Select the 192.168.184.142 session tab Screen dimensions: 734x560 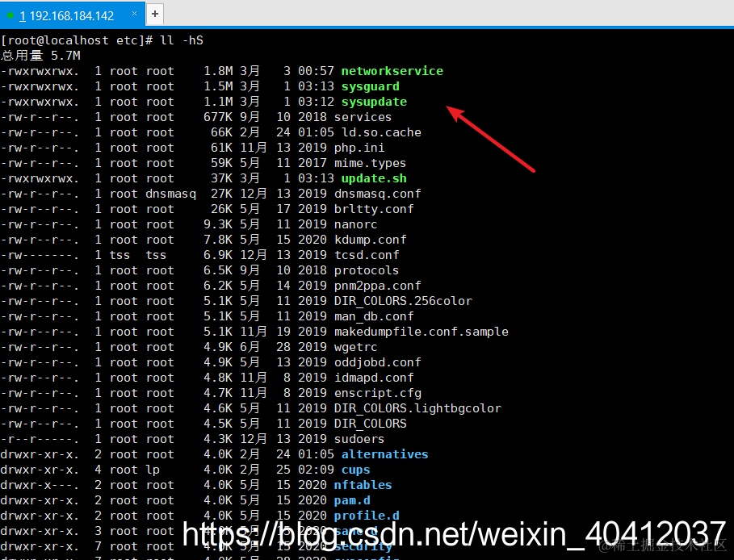72,14
